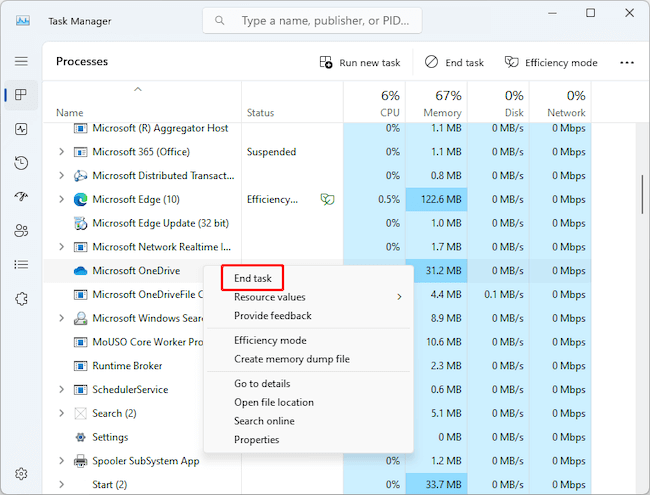Expand the Microsoft 365 (Office) group

point(61,152)
